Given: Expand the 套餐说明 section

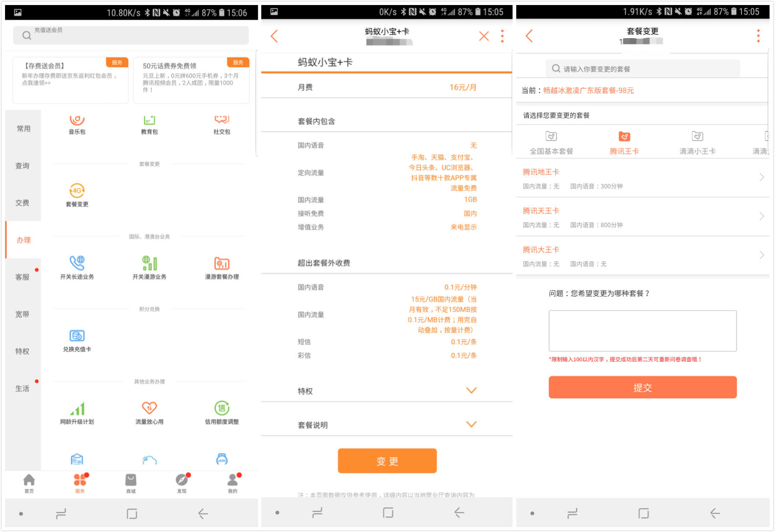Looking at the screenshot, I should click(x=471, y=425).
